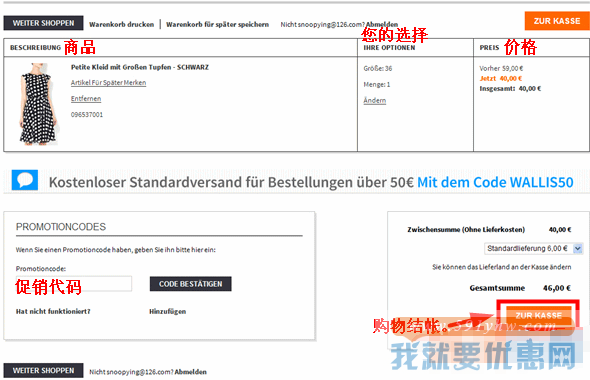The height and width of the screenshot is (380, 590).
Task: Click Ändern to change the options
Action: click(374, 100)
